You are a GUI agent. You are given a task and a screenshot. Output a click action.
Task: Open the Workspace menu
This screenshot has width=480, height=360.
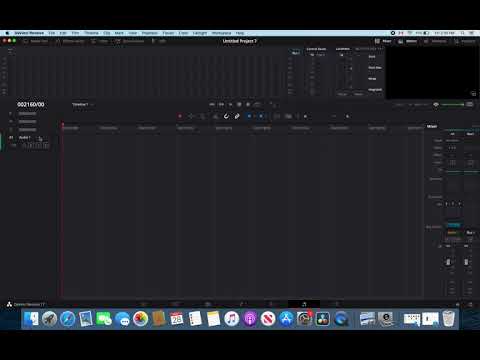tap(221, 33)
